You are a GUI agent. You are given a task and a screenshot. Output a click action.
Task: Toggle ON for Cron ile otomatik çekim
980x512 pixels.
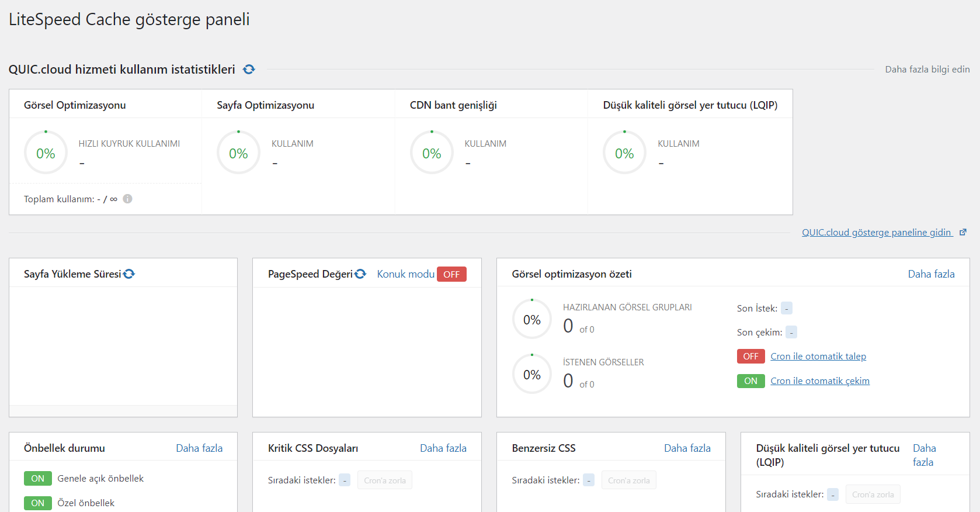750,380
